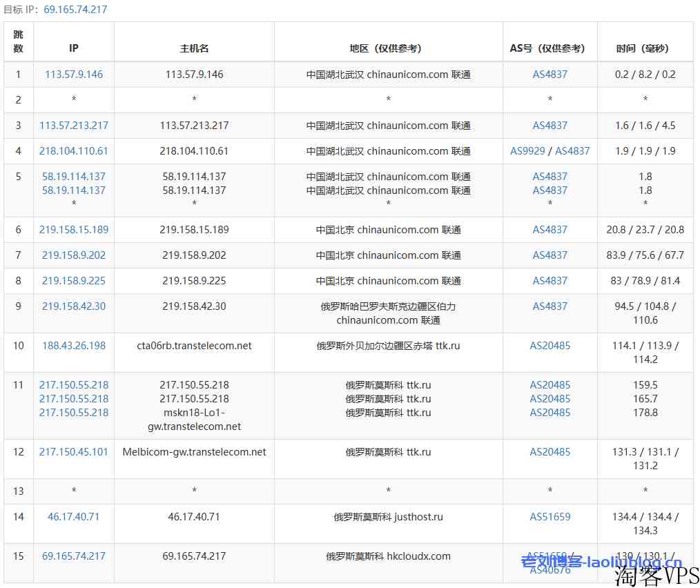This screenshot has height=588, width=700.
Task: Select time value 0.2 / 8.2 / 0.2
Action: [x=645, y=74]
